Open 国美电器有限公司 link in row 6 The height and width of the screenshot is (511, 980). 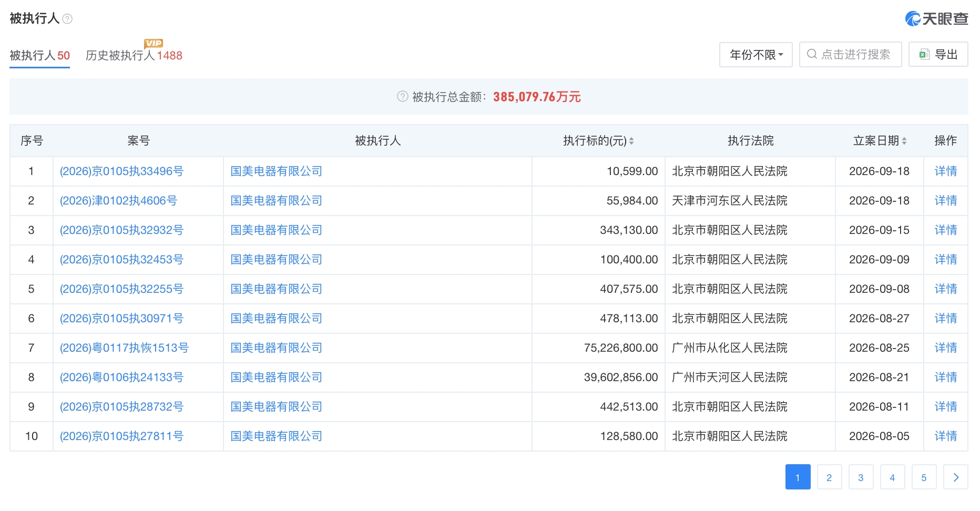tap(277, 319)
